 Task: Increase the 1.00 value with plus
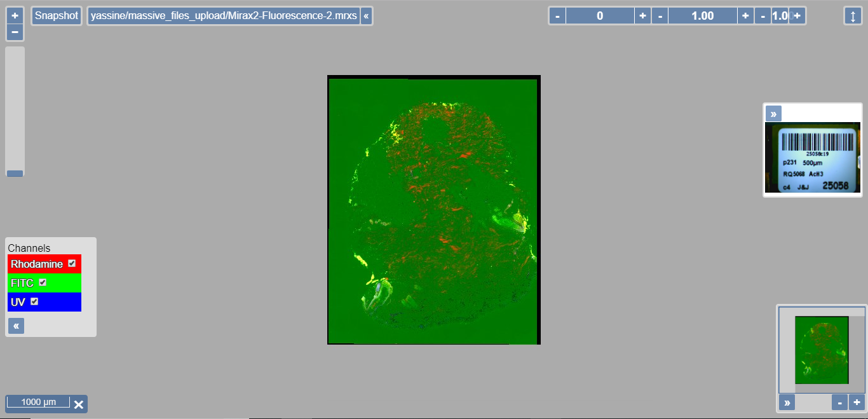pos(745,16)
